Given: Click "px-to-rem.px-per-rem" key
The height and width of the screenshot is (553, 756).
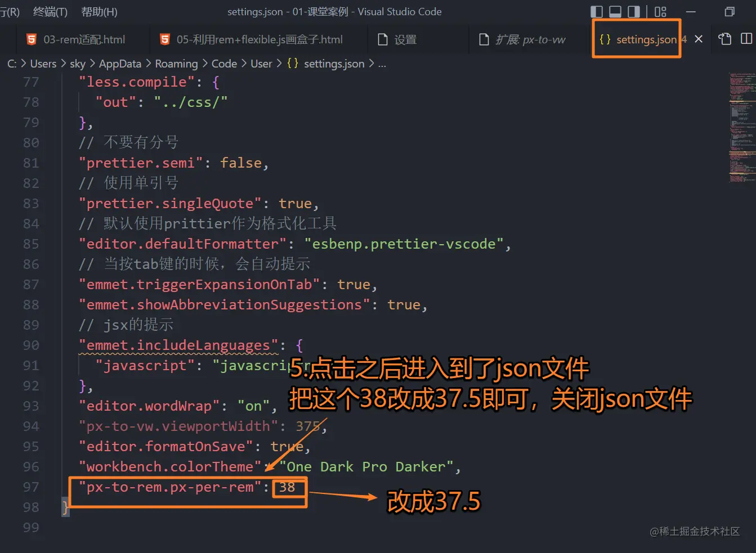Looking at the screenshot, I should tap(171, 487).
